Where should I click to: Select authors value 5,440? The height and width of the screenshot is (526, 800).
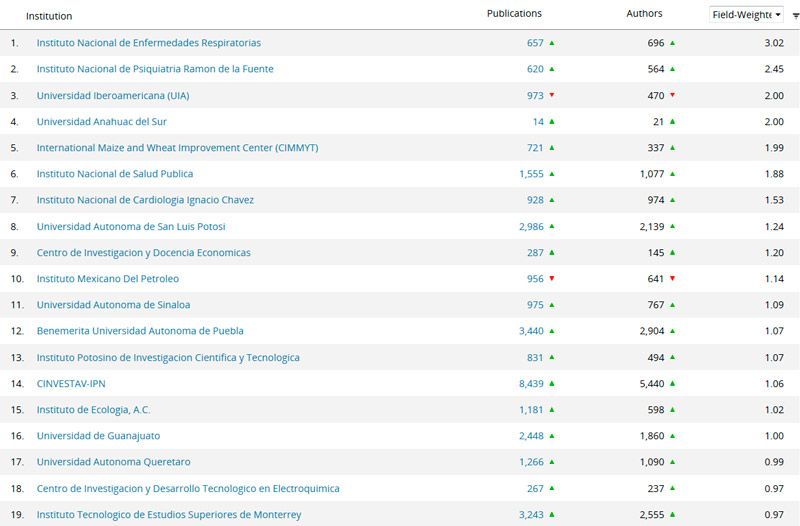tap(652, 384)
